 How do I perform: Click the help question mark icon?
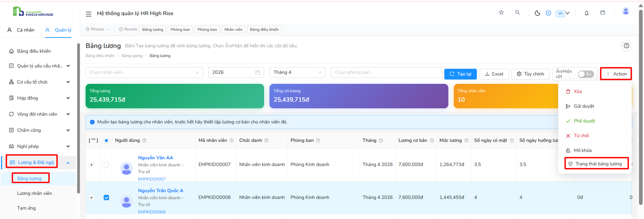pos(626,46)
